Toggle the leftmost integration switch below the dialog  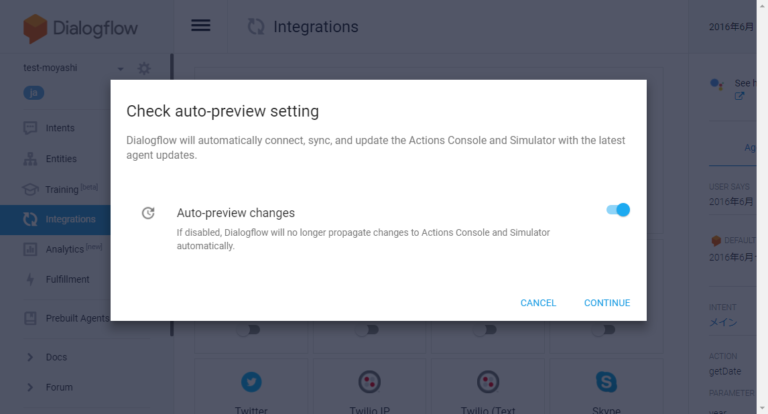tap(251, 329)
